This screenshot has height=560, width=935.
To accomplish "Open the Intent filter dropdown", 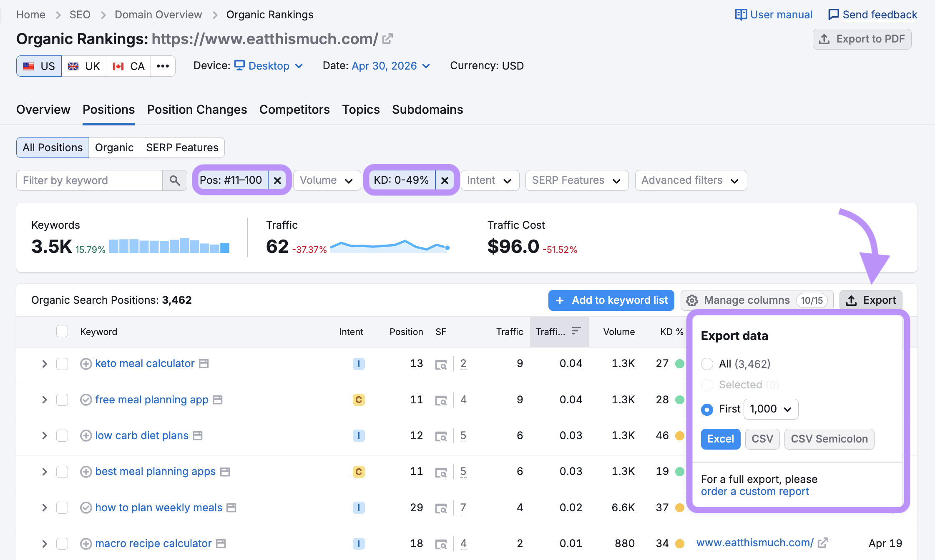I will point(490,180).
